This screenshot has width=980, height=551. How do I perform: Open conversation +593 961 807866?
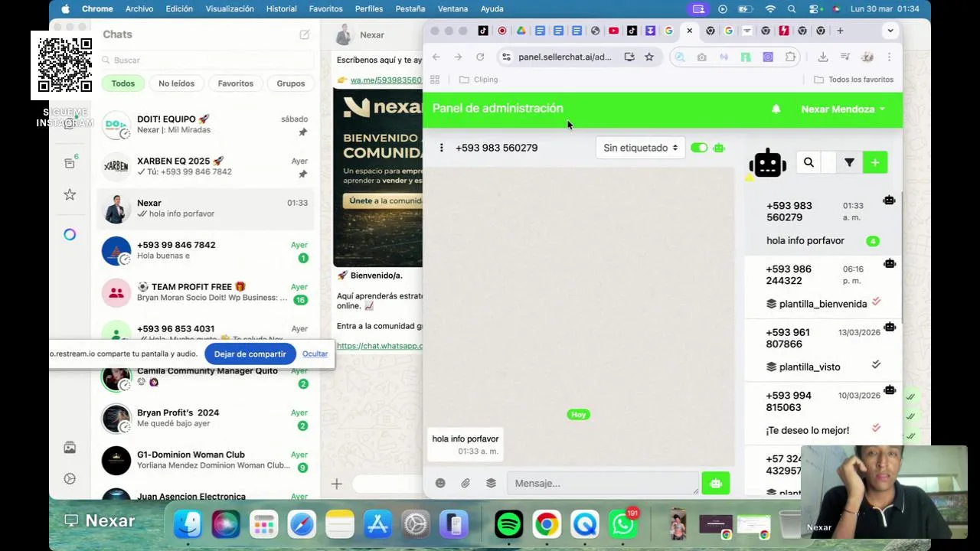point(822,350)
